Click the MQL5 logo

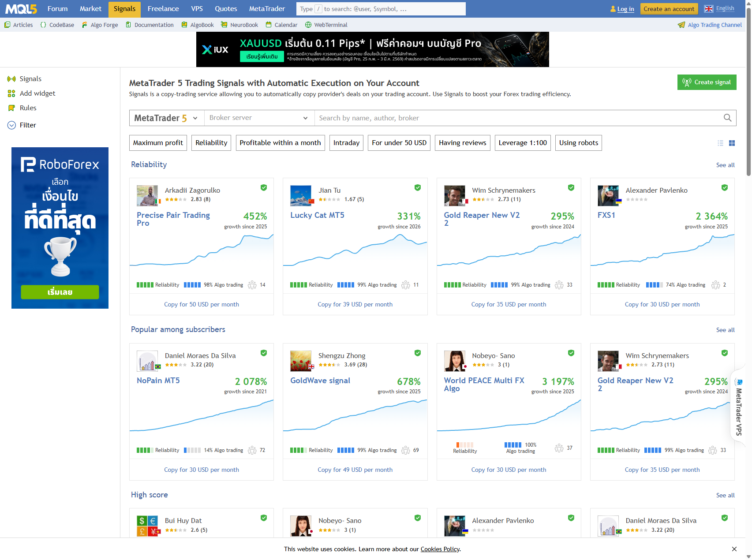coord(21,9)
